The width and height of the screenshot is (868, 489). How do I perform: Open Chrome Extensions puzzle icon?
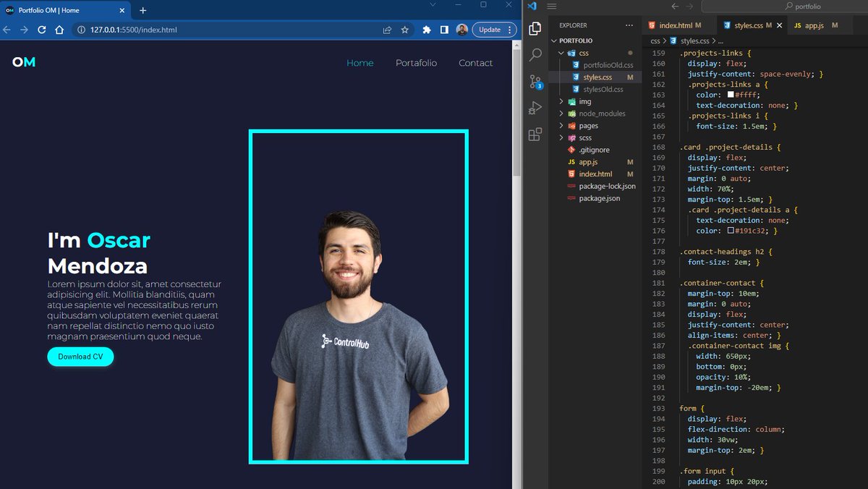pyautogui.click(x=427, y=30)
